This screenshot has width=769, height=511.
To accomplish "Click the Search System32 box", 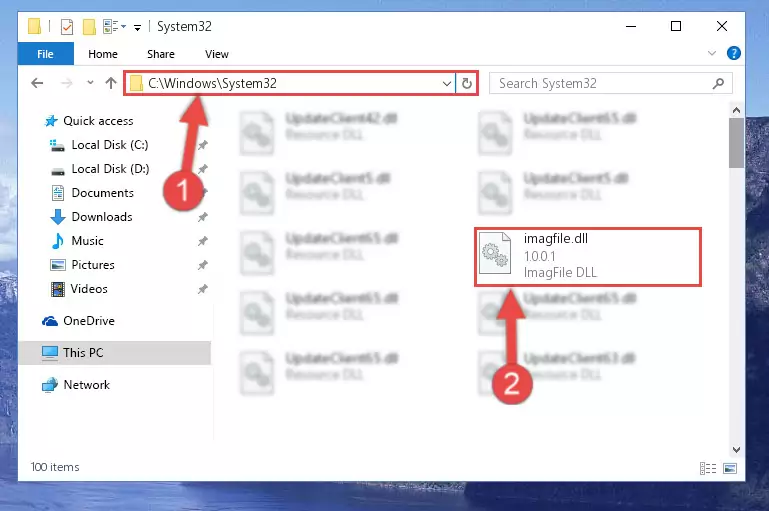I will (611, 83).
